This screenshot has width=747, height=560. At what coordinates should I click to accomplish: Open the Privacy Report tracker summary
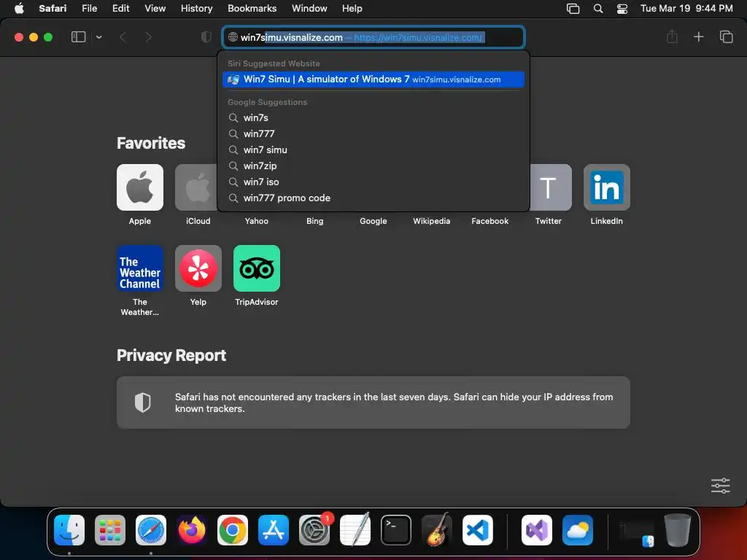[x=373, y=402]
